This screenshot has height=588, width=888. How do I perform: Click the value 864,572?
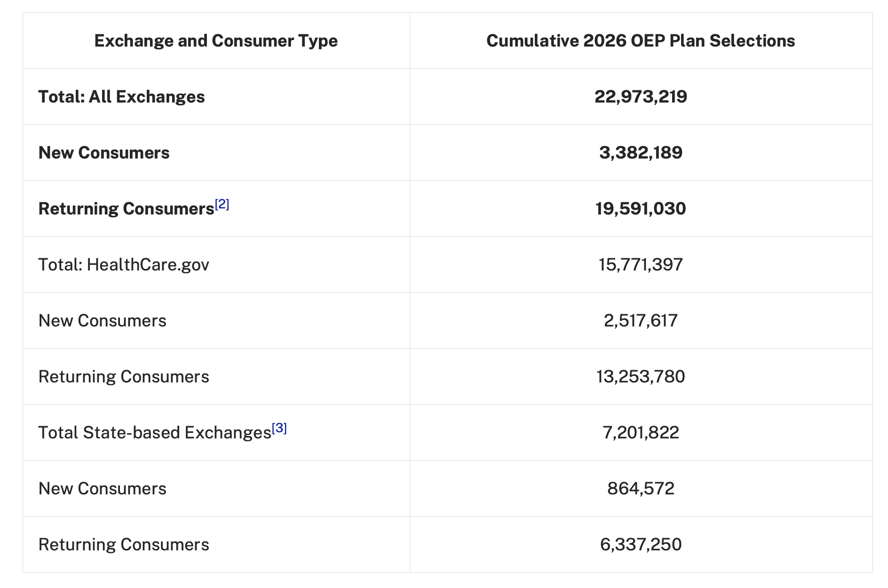pos(641,489)
